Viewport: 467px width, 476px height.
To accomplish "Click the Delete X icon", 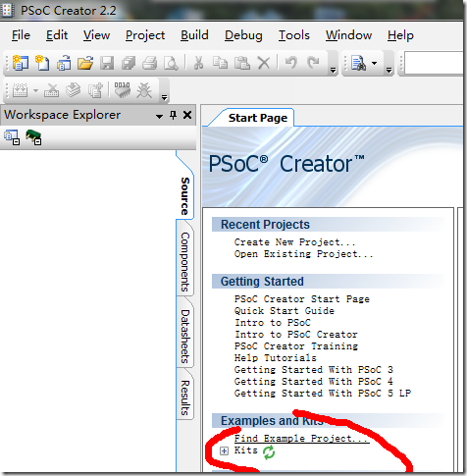I will (x=264, y=63).
